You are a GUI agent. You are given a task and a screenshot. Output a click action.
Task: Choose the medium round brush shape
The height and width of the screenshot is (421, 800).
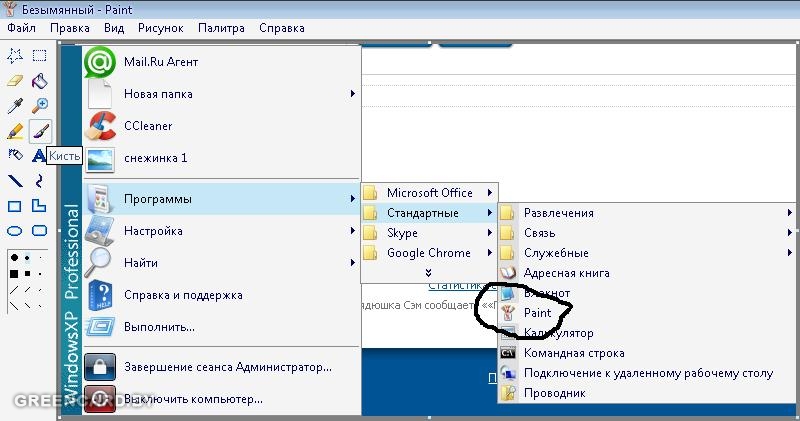[28, 258]
